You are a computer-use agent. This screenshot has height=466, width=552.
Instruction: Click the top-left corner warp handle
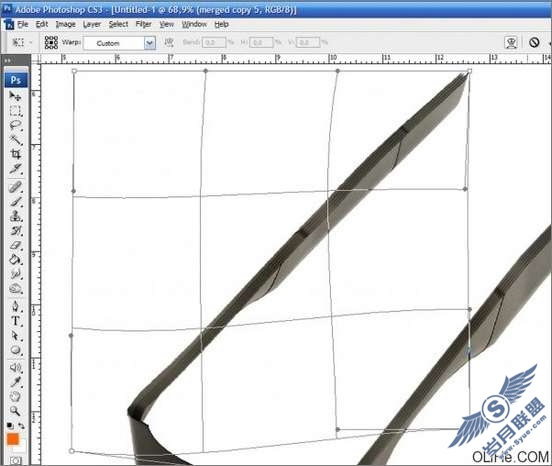(74, 71)
